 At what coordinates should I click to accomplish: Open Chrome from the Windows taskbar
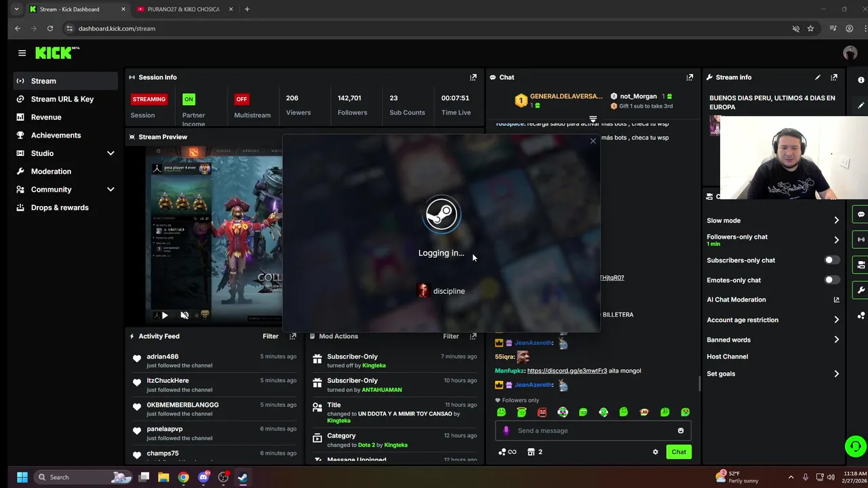click(x=183, y=477)
